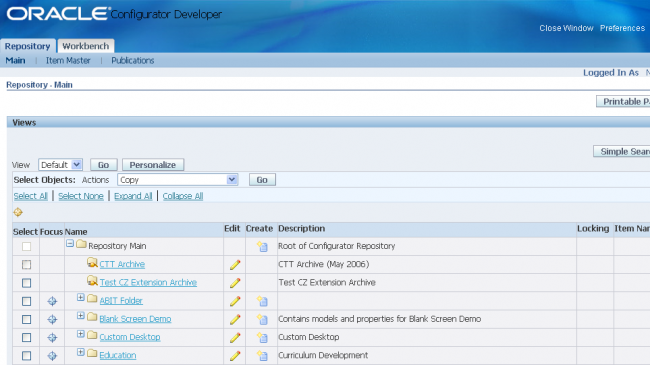Click Go next to Actions dropdown
Image resolution: width=650 pixels, height=365 pixels.
pyautogui.click(x=262, y=180)
